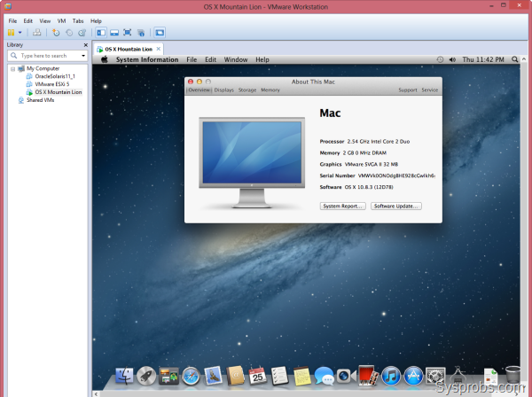
Task: Select Shared VMs in the library
Action: tap(41, 100)
